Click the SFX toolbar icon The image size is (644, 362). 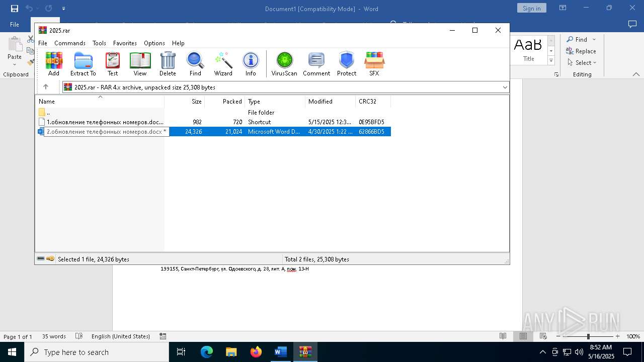(374, 64)
